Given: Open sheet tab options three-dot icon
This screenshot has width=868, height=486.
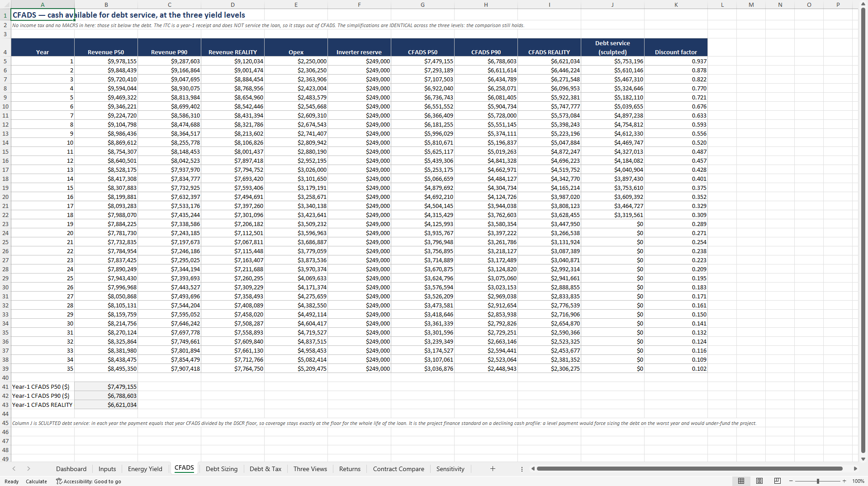Looking at the screenshot, I should point(522,469).
